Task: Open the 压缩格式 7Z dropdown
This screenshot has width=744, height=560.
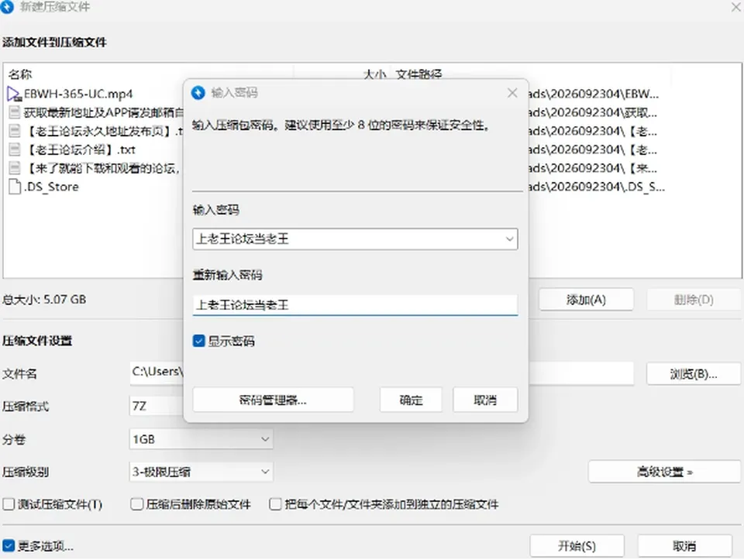Action: point(157,407)
